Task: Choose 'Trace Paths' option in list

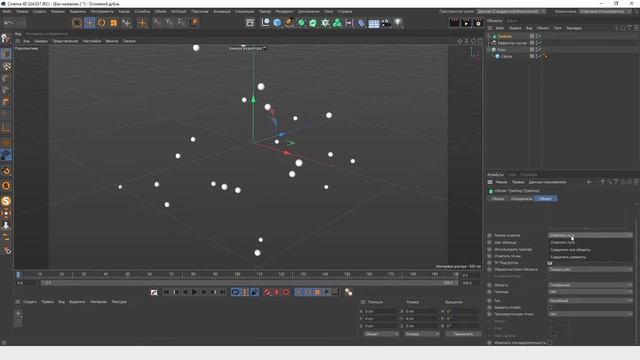Action: coord(562,242)
